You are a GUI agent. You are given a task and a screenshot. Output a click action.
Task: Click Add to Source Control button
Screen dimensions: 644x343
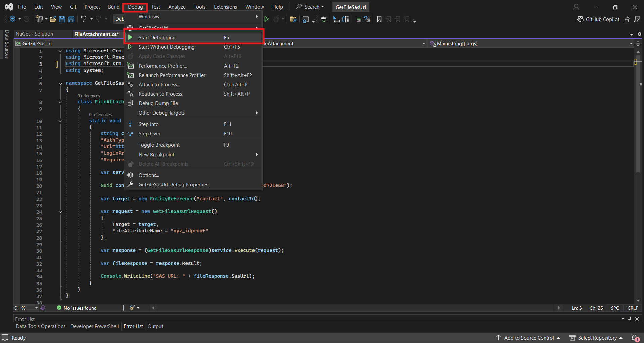coord(528,338)
